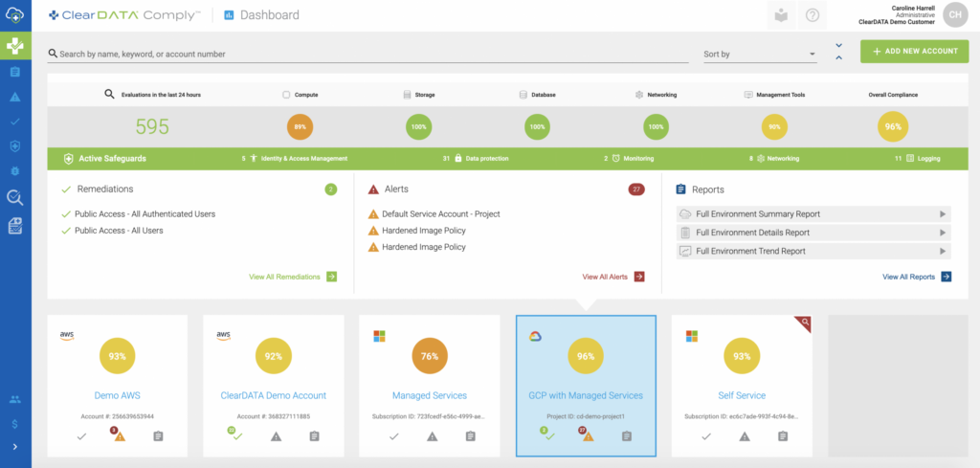Click the green remediations count badge 2

coord(330,189)
